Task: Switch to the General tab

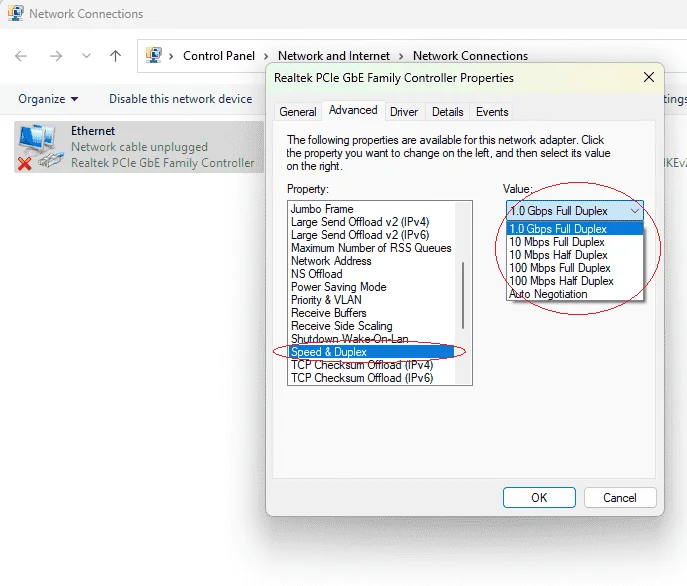Action: (x=298, y=112)
